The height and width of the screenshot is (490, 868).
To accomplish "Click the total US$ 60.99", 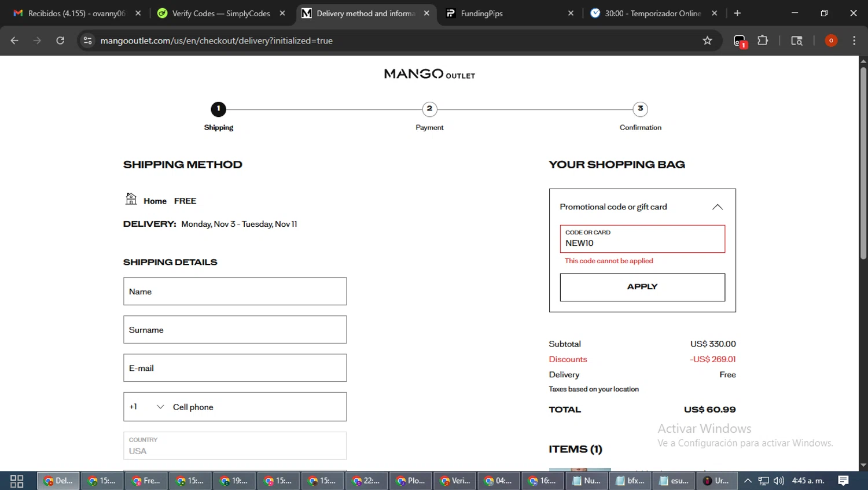I will click(709, 410).
